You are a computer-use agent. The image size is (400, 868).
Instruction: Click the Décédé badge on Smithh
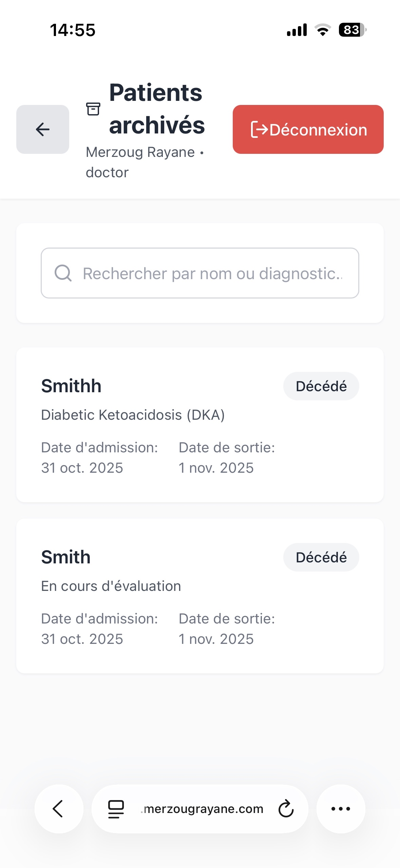[x=321, y=386]
